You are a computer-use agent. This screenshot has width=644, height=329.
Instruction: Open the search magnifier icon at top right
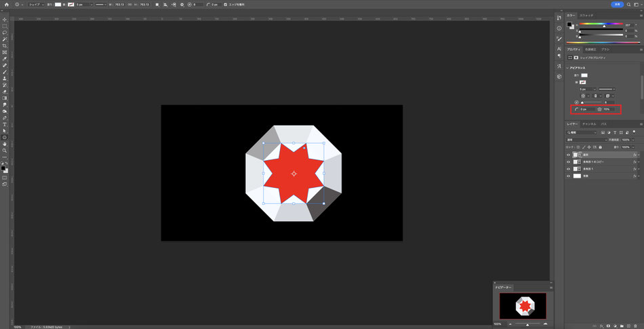tap(629, 5)
